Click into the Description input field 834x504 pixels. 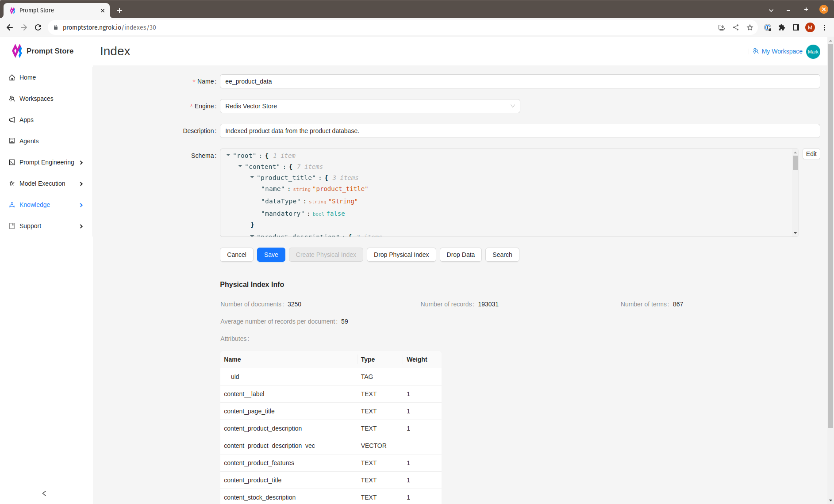(520, 131)
